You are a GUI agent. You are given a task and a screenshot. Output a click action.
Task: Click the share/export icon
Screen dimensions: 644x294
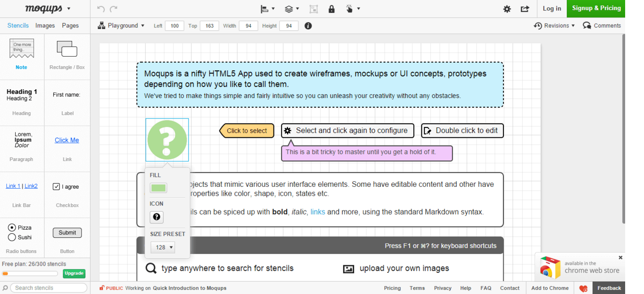click(x=524, y=9)
